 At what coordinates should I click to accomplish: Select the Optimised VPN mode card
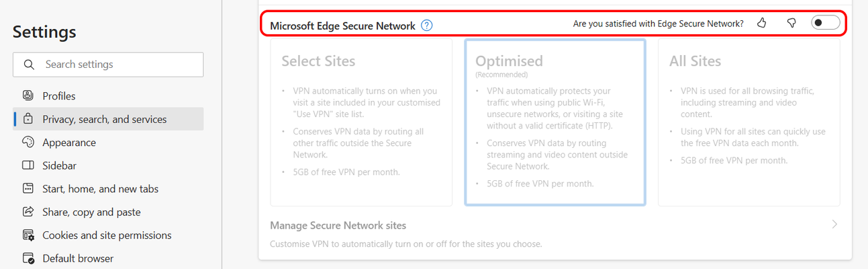point(555,122)
